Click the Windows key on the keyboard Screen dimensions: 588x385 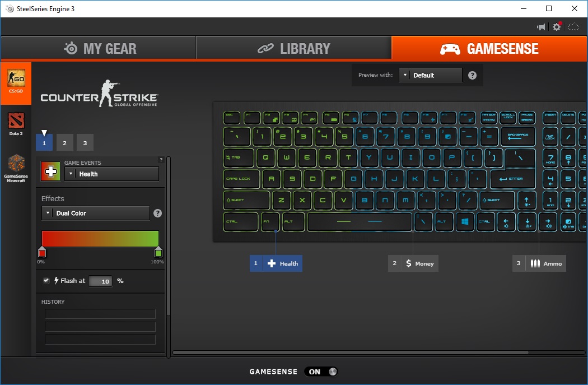point(465,221)
